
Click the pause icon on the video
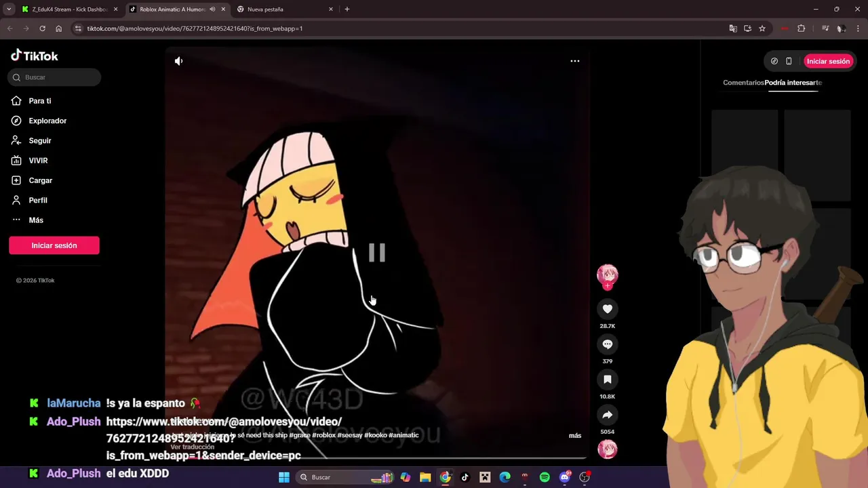377,253
